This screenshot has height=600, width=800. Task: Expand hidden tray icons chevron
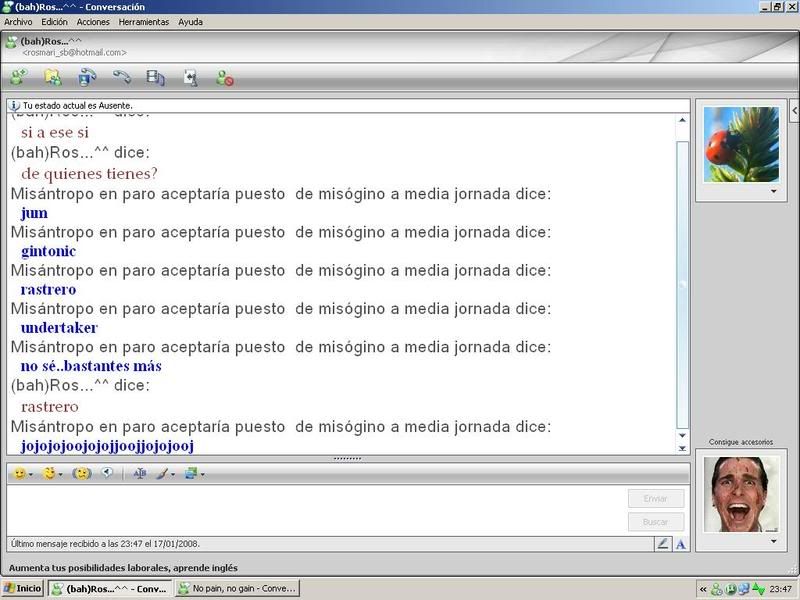point(703,589)
